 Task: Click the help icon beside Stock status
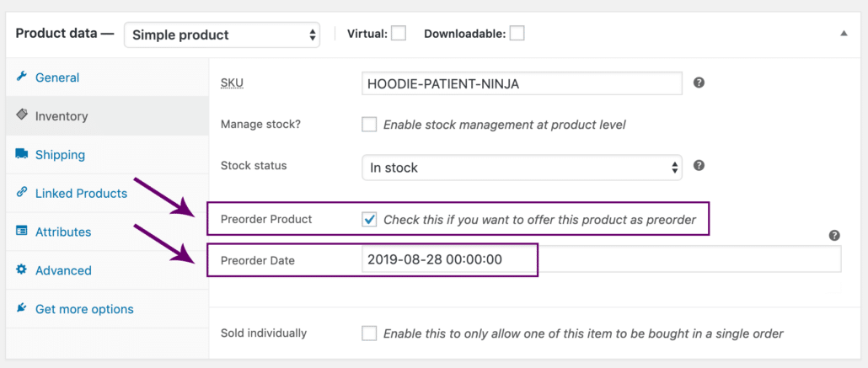(x=699, y=165)
